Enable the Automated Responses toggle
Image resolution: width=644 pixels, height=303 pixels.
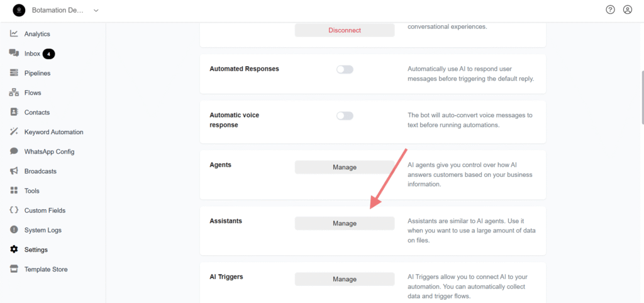(x=345, y=69)
